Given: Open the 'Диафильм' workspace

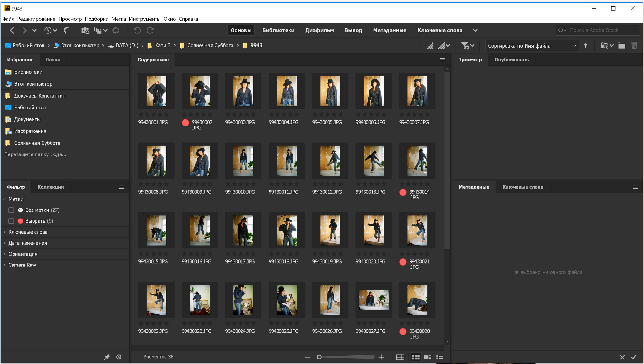Looking at the screenshot, I should (319, 30).
